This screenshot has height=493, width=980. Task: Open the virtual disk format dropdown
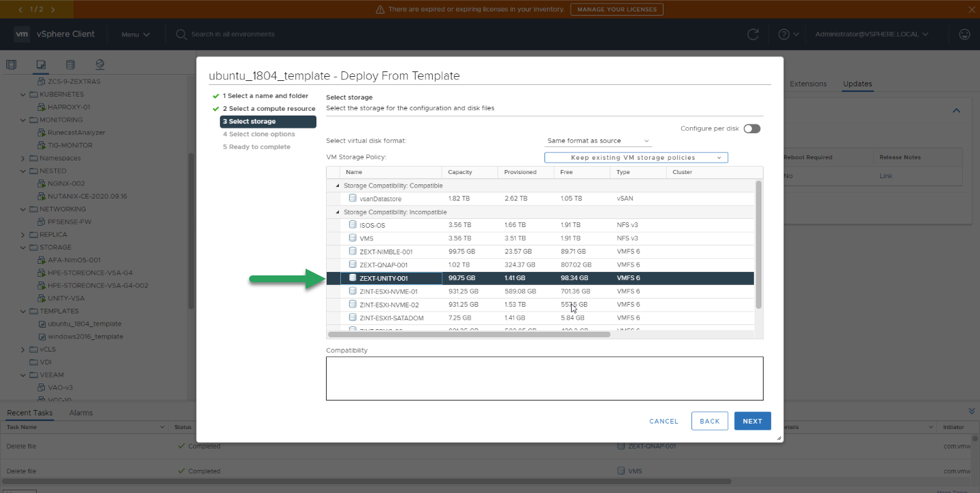pyautogui.click(x=598, y=141)
